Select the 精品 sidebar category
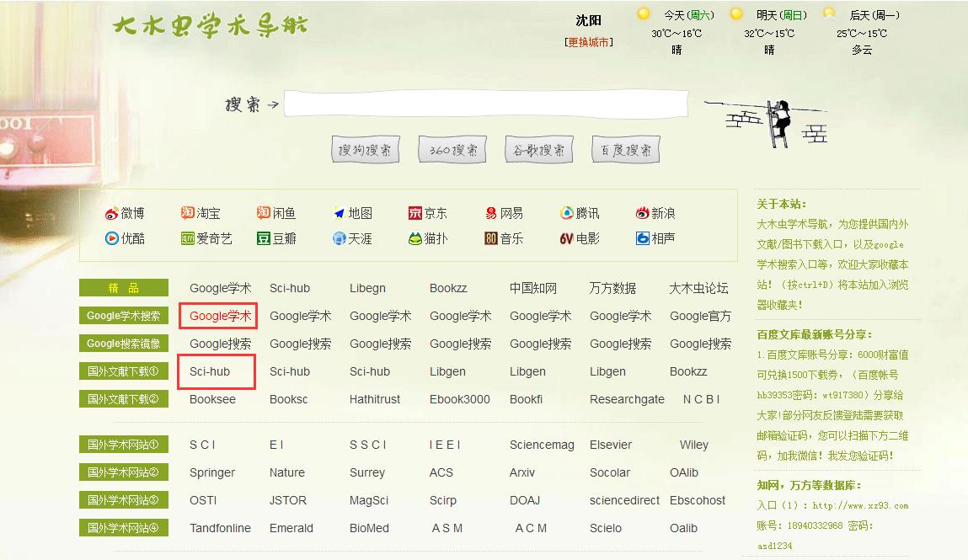The width and height of the screenshot is (968, 560). click(x=123, y=287)
